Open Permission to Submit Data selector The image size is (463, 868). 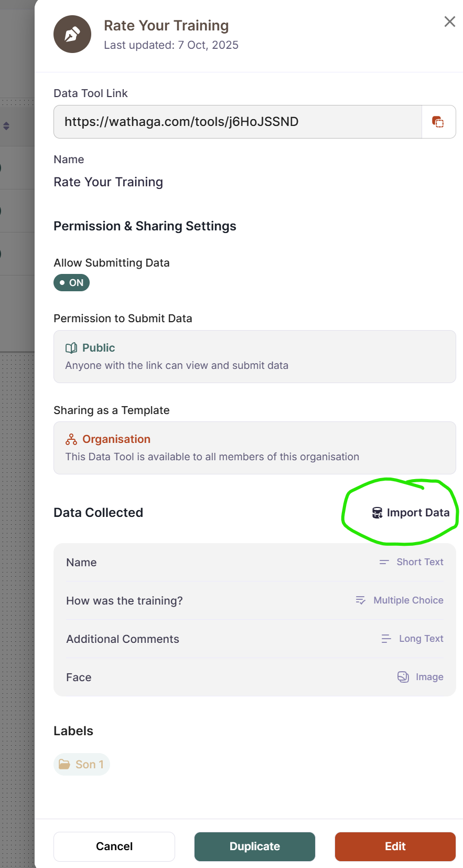pyautogui.click(x=254, y=356)
